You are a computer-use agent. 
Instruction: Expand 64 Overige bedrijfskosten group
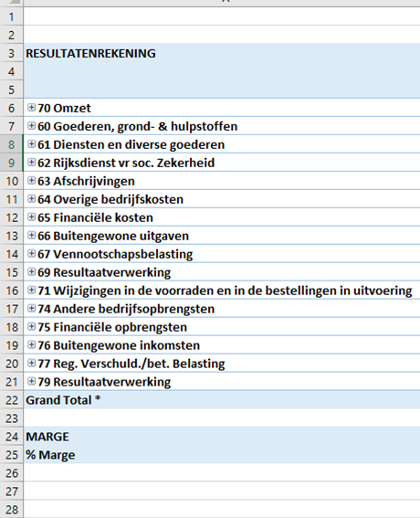(31, 199)
